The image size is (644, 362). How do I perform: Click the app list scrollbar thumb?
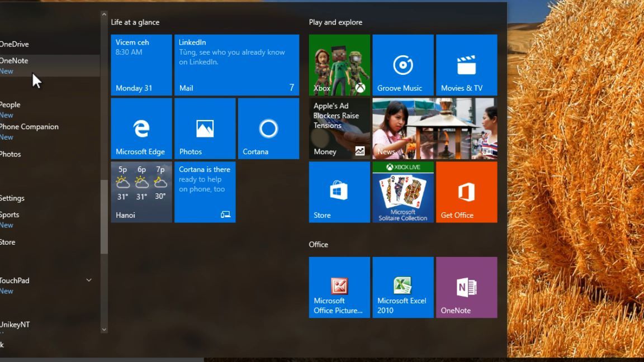pos(104,217)
